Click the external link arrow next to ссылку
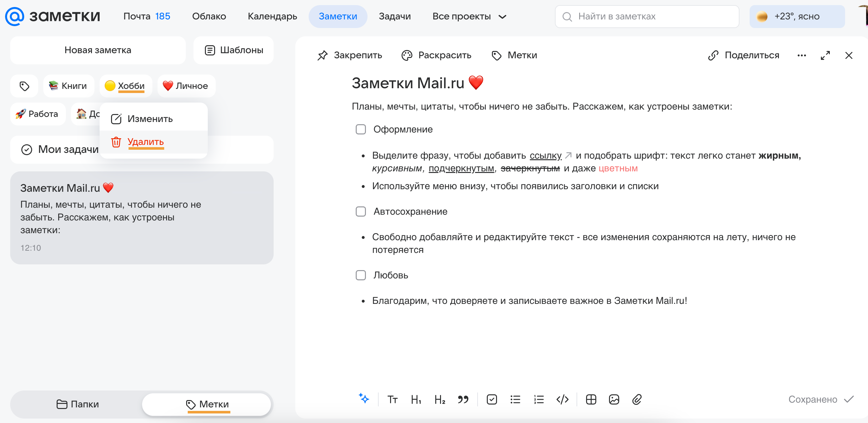This screenshot has height=423, width=868. click(569, 155)
